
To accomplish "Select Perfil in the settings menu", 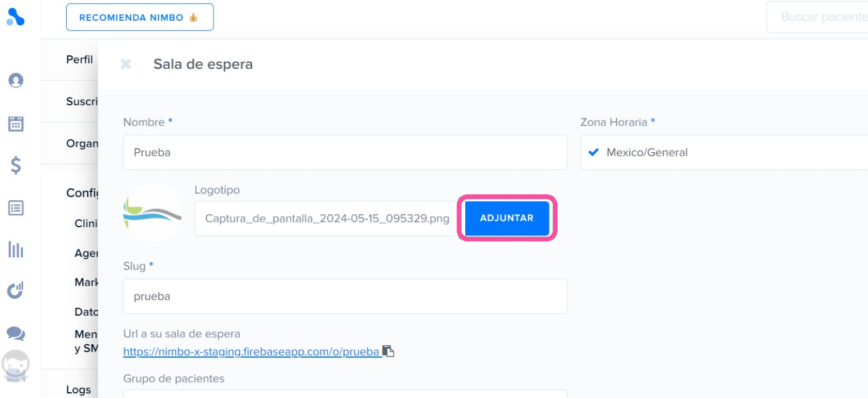I will tap(80, 60).
